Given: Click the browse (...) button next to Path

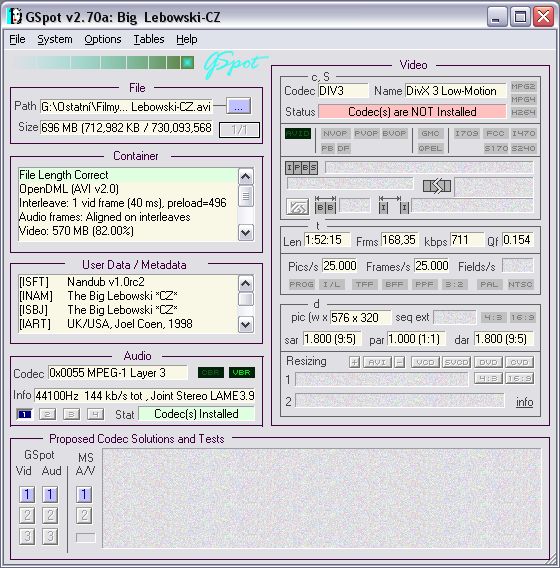Looking at the screenshot, I should pos(238,106).
